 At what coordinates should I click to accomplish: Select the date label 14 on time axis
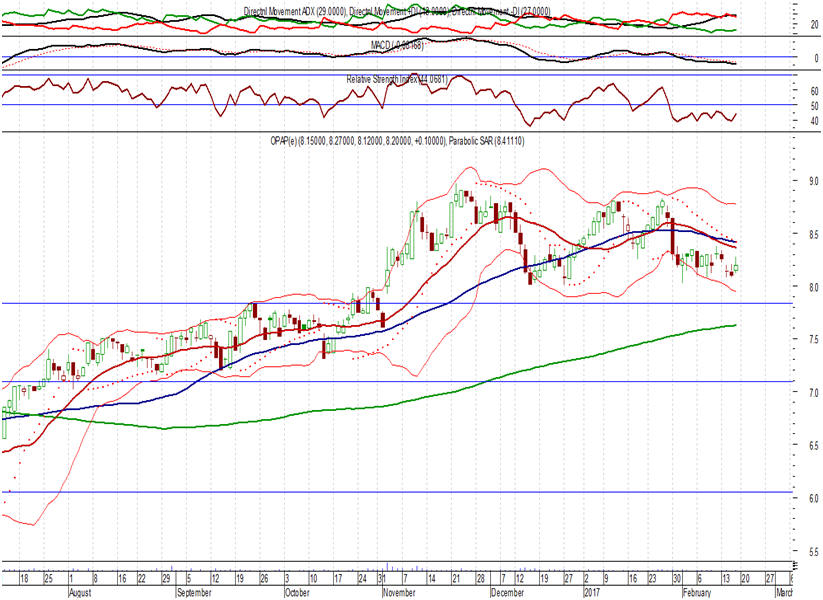point(431,578)
